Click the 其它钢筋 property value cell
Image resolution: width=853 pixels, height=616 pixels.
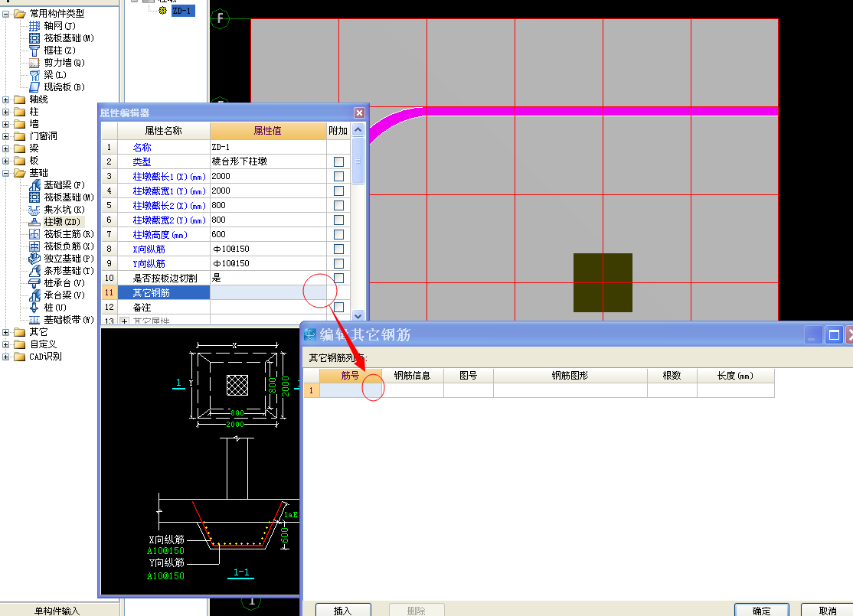[268, 292]
